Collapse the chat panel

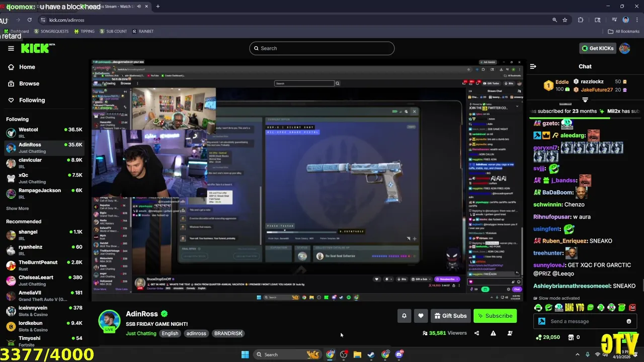tap(533, 66)
